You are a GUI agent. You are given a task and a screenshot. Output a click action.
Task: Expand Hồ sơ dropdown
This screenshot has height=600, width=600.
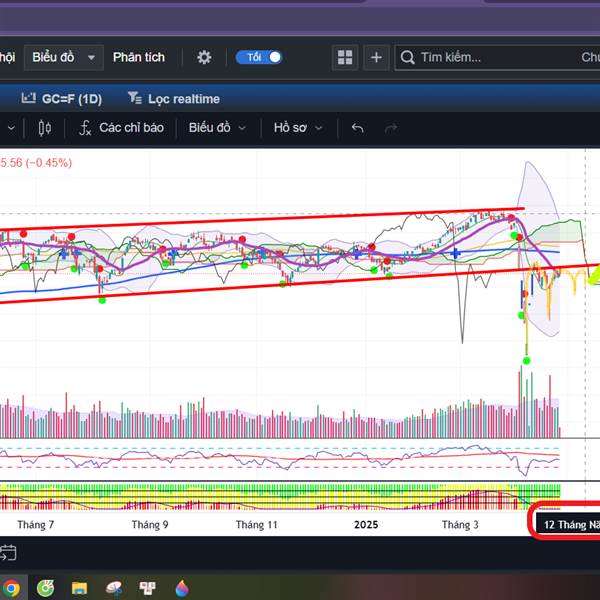[x=298, y=128]
